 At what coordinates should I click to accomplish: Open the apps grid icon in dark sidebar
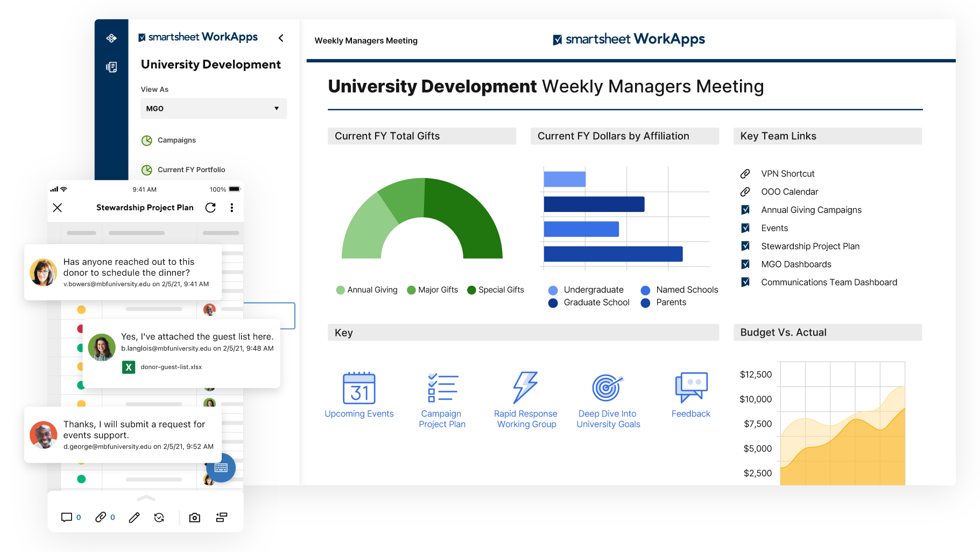click(x=111, y=38)
